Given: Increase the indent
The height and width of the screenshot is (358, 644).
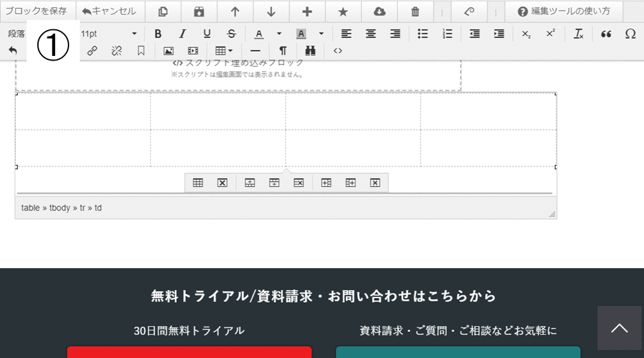Looking at the screenshot, I should click(x=499, y=34).
